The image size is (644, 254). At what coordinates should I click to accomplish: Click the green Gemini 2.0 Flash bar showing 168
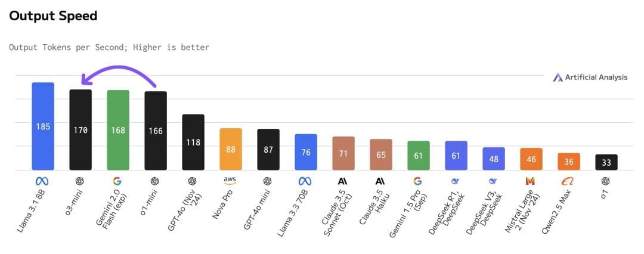118,130
